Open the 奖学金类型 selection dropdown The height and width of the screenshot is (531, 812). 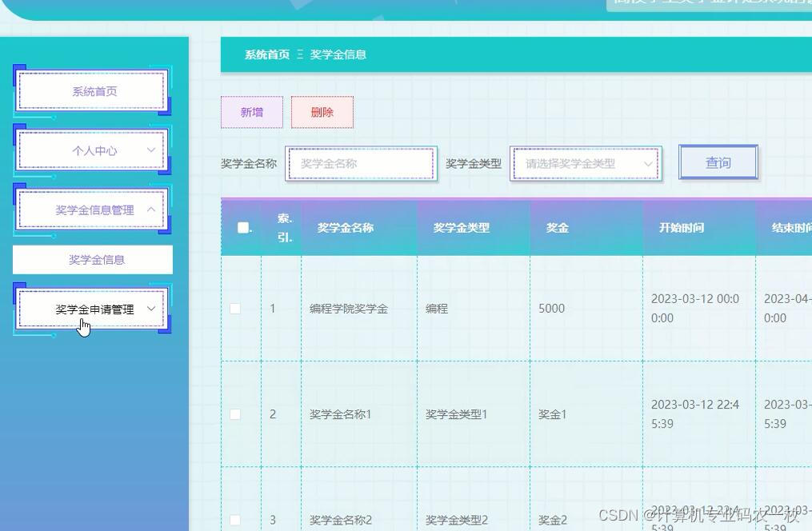586,162
